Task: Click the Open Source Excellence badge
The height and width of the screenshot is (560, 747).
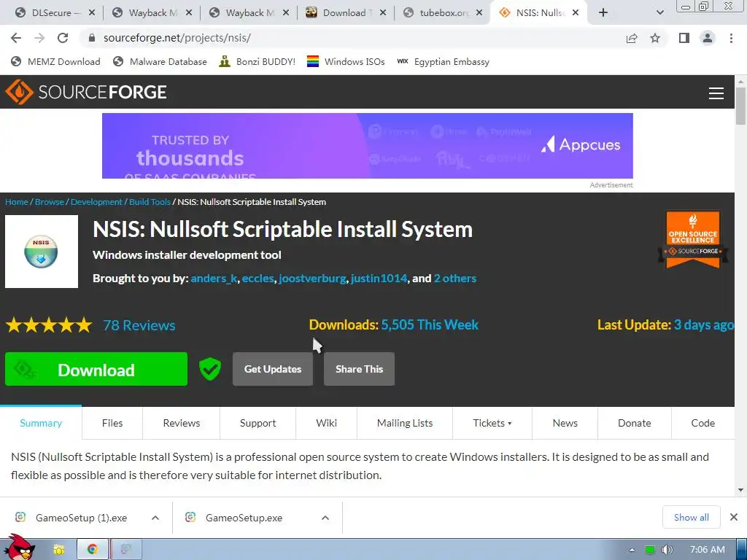Action: pos(693,240)
